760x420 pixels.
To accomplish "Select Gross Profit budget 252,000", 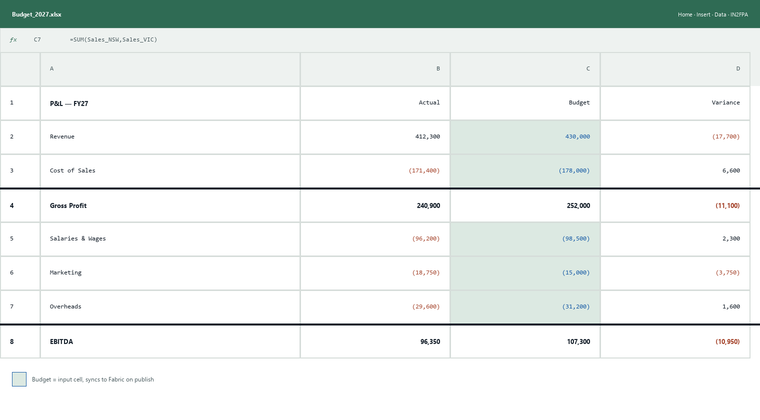I will click(x=525, y=206).
